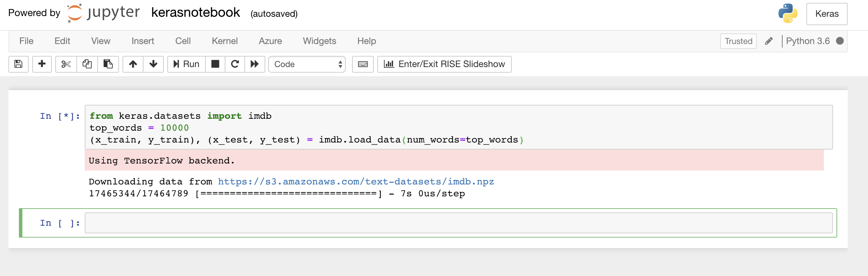Open the Edit menu
This screenshot has height=276, width=868.
click(x=62, y=41)
